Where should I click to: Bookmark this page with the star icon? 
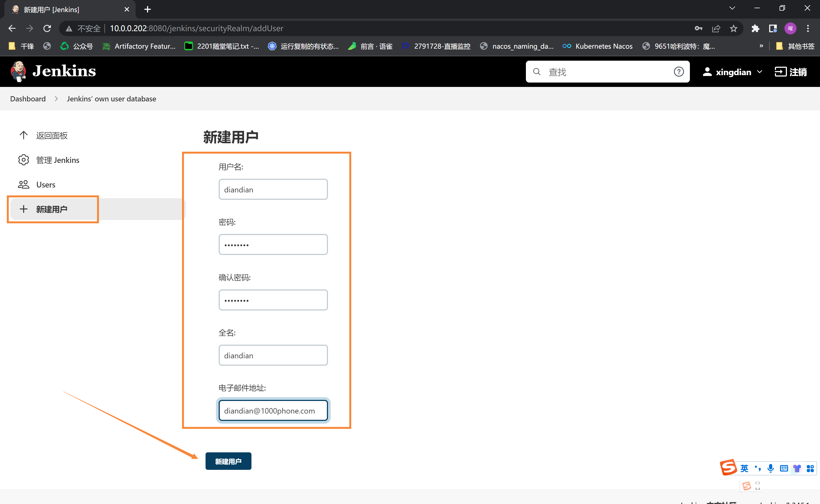tap(733, 28)
